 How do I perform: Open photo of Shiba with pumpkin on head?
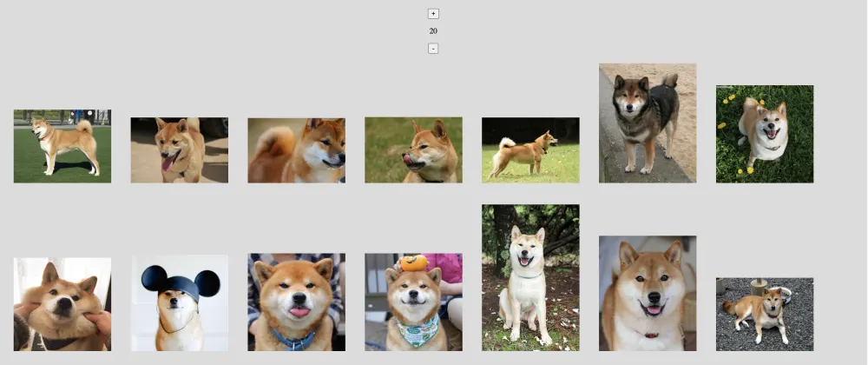click(413, 302)
